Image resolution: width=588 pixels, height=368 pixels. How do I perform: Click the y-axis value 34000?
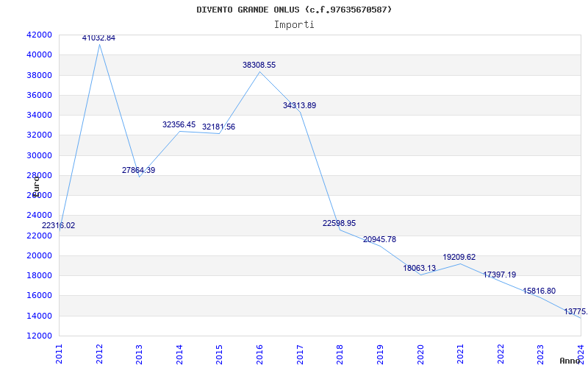pyautogui.click(x=39, y=115)
